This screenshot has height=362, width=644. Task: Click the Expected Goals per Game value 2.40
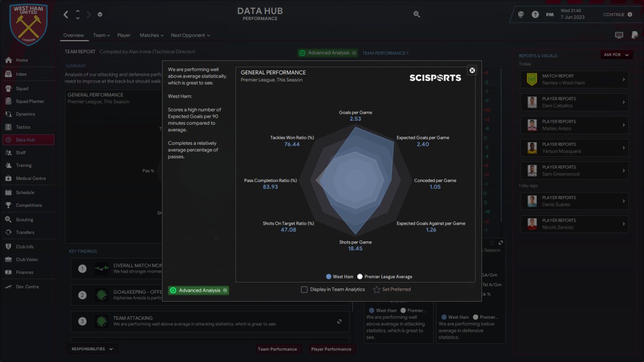point(423,144)
